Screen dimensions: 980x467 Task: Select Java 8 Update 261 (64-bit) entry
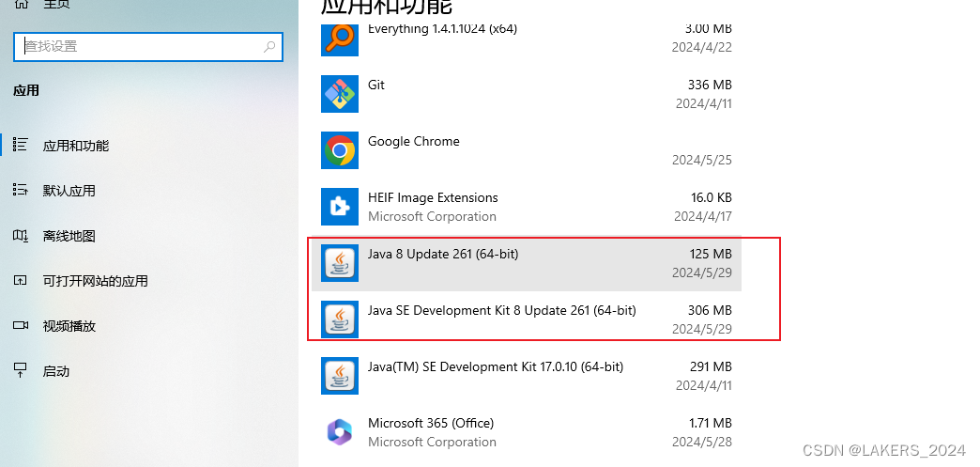click(x=443, y=254)
